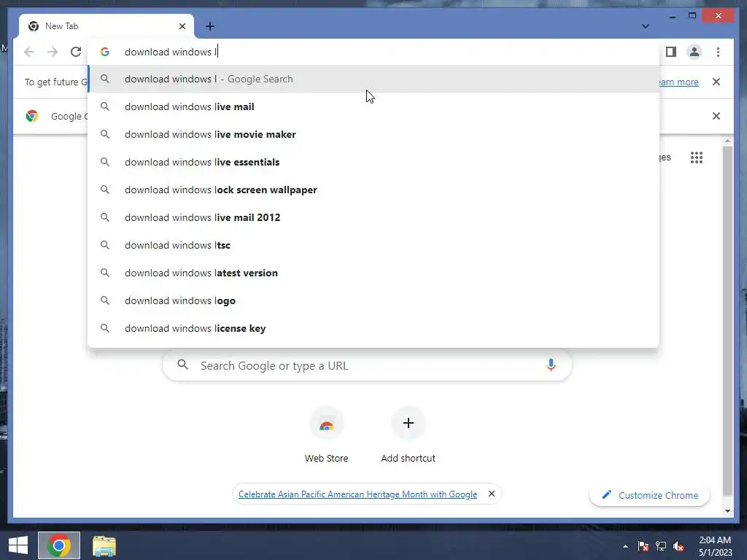This screenshot has width=747, height=560.
Task: Pick the 'download windows ltsc' suggestion
Action: (374, 245)
